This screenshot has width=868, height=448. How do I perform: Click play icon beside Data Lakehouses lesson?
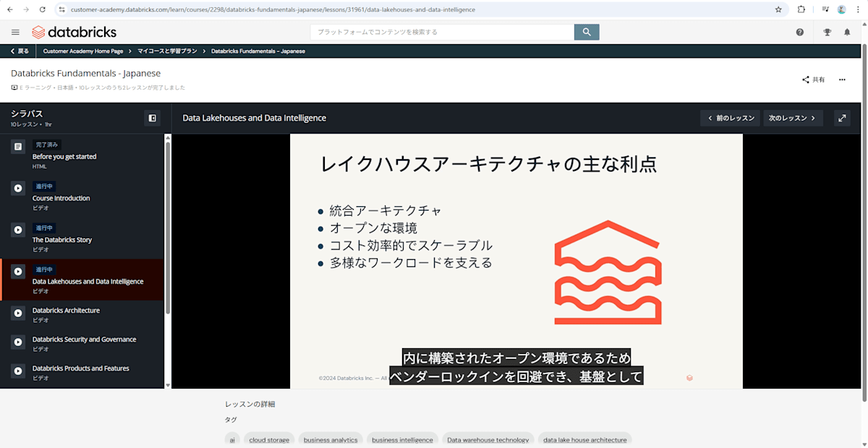[x=18, y=271]
